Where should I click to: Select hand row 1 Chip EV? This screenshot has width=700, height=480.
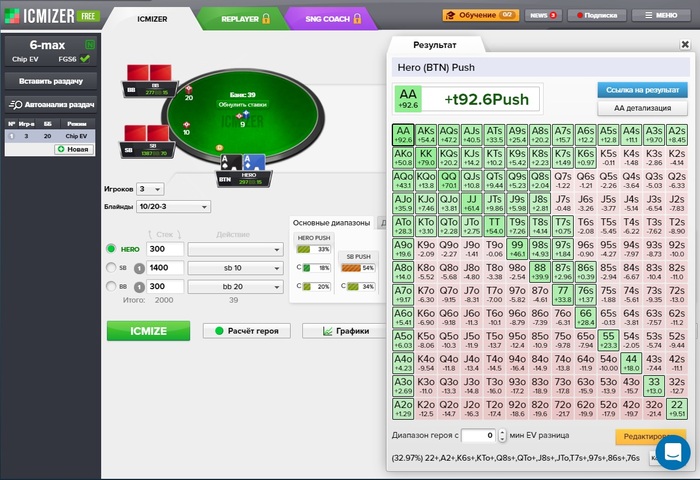(50, 136)
